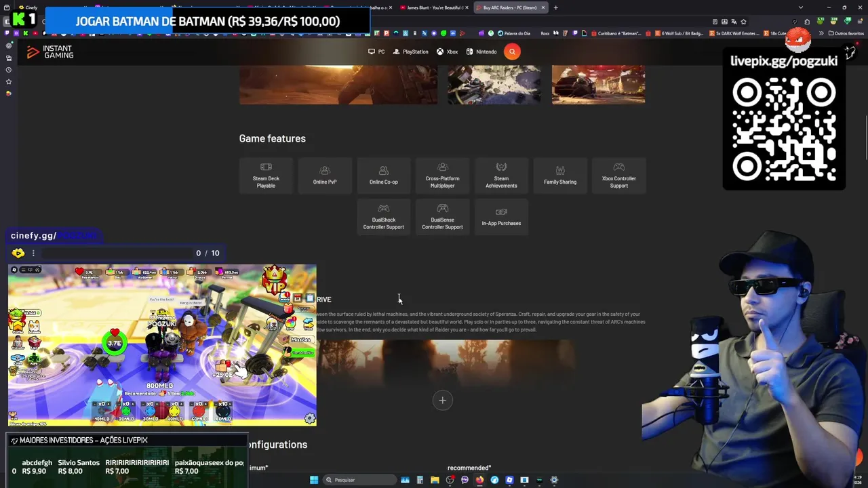Screen dimensions: 868x488
Task: Click the Game features heading
Action: point(272,138)
